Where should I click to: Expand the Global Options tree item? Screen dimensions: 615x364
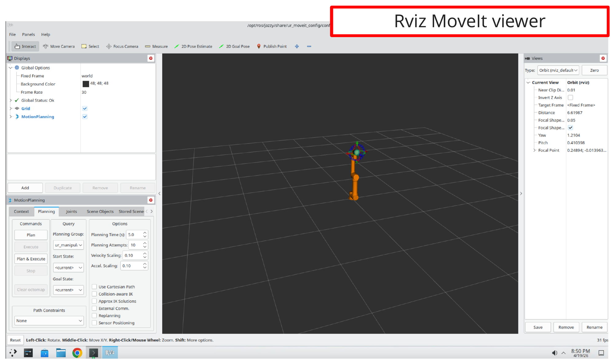point(10,68)
